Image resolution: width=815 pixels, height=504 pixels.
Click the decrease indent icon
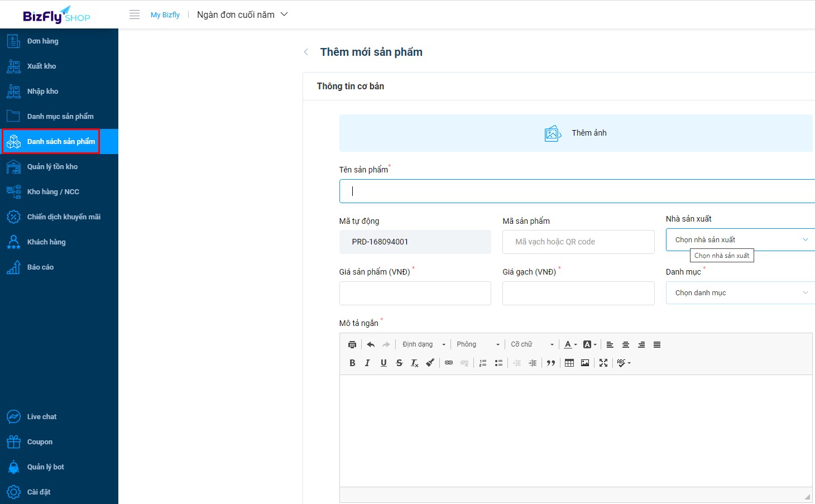pos(517,363)
